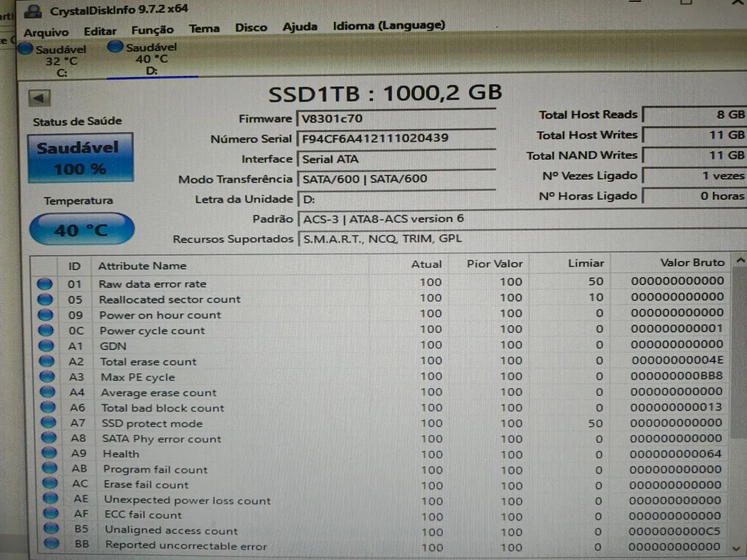Image resolution: width=747 pixels, height=560 pixels.
Task: Click the status icon for Total erase count
Action: [47, 362]
